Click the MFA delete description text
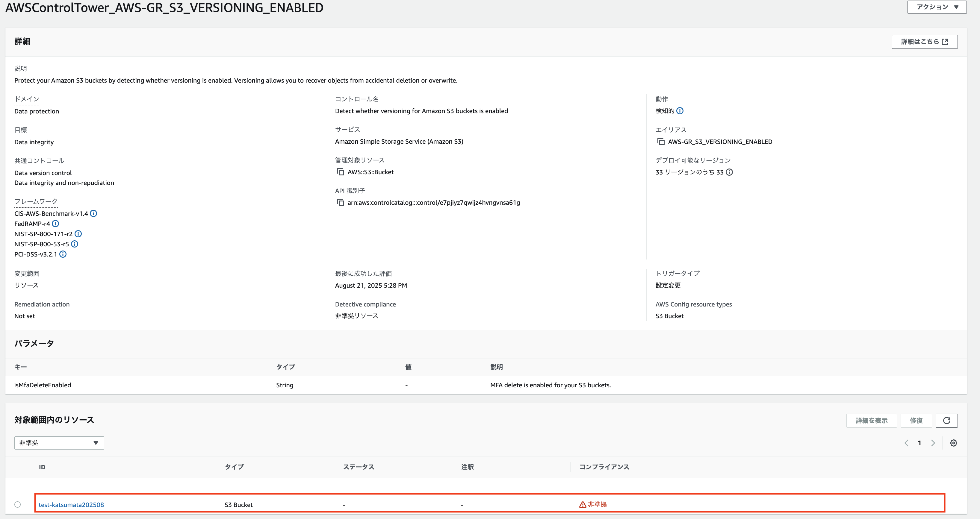Image resolution: width=980 pixels, height=519 pixels. [x=551, y=385]
